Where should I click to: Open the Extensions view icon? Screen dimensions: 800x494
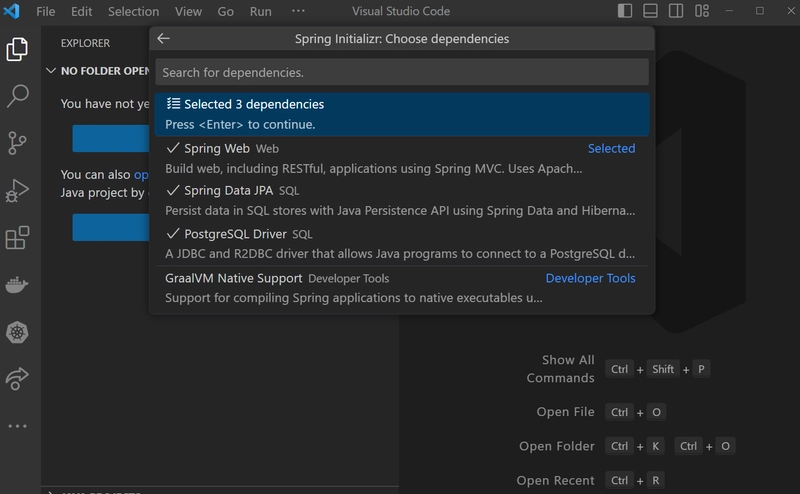pyautogui.click(x=17, y=237)
